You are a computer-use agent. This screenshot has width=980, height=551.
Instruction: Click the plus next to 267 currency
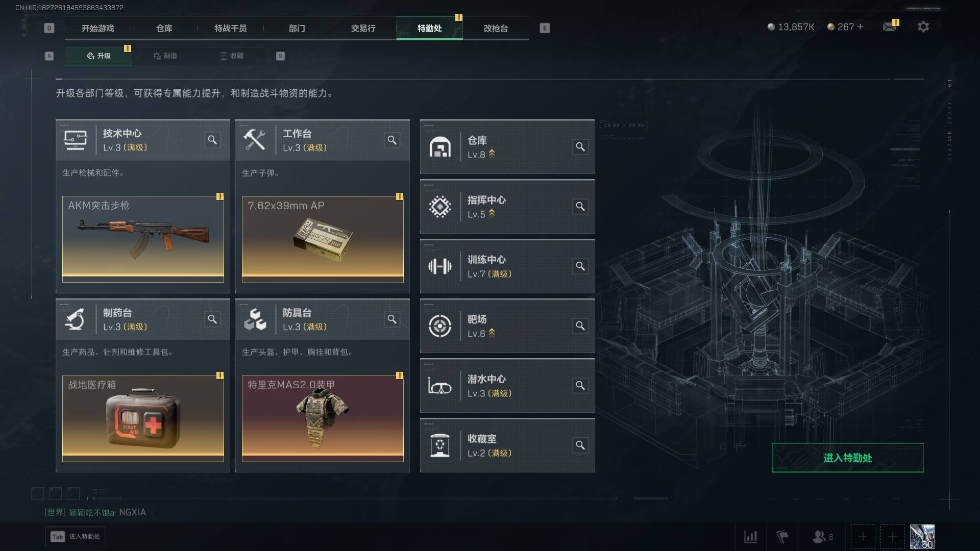click(x=861, y=27)
